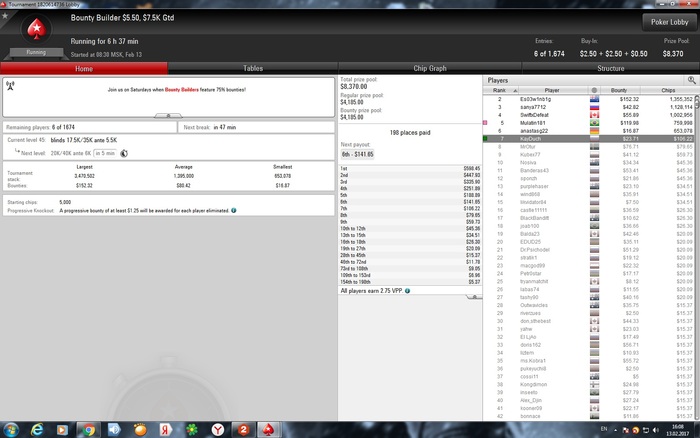
Task: Open Google Chrome from the taskbar
Action: (89, 430)
